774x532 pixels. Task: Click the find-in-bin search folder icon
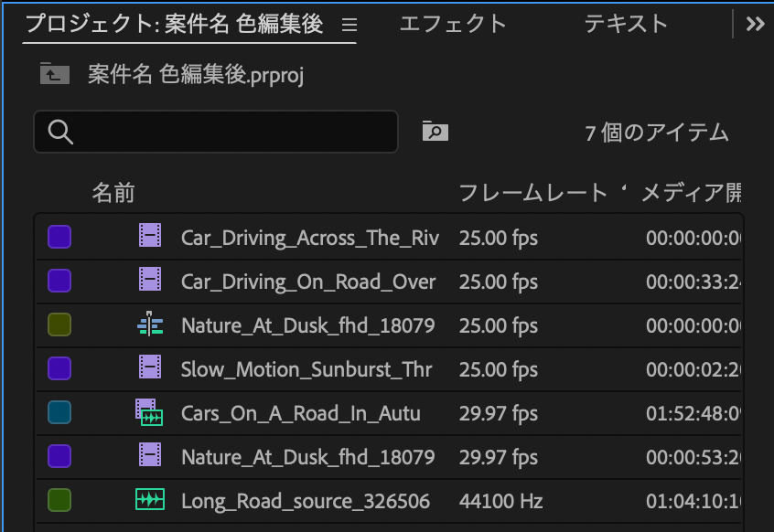pos(435,132)
